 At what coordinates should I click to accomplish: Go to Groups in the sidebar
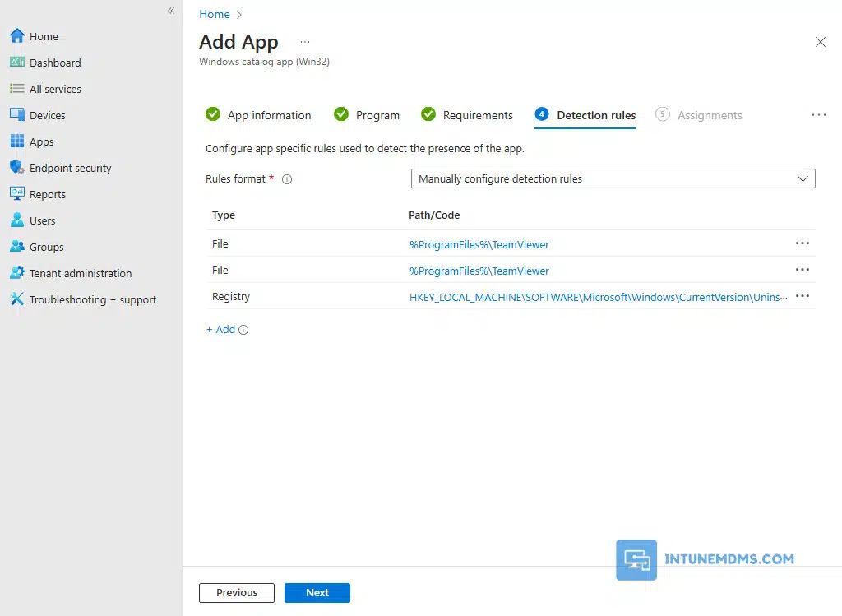[46, 247]
